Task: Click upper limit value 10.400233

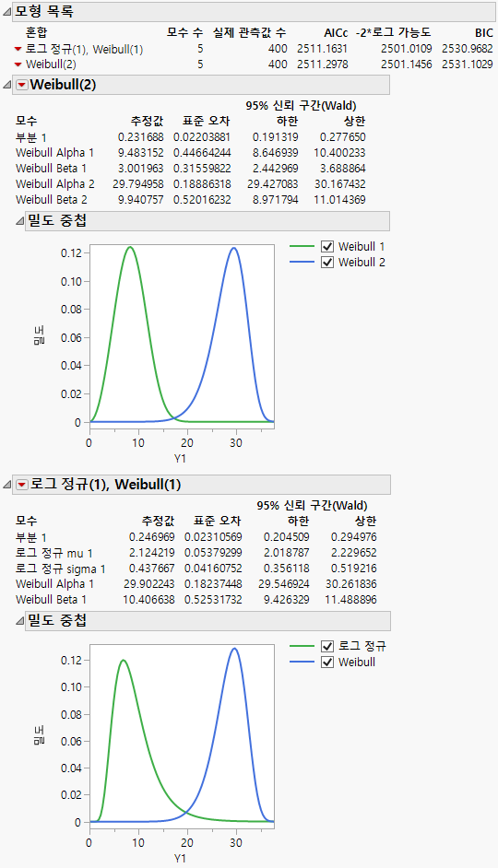Action: pos(339,152)
